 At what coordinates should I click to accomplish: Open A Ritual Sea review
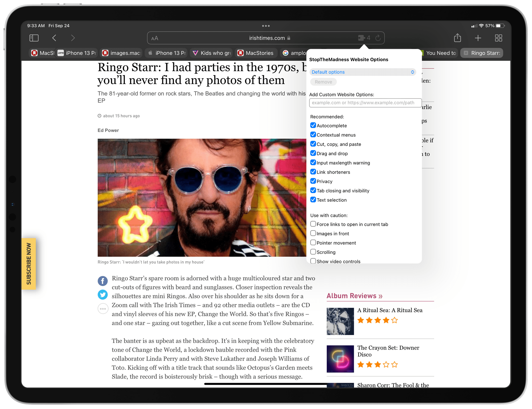point(390,310)
